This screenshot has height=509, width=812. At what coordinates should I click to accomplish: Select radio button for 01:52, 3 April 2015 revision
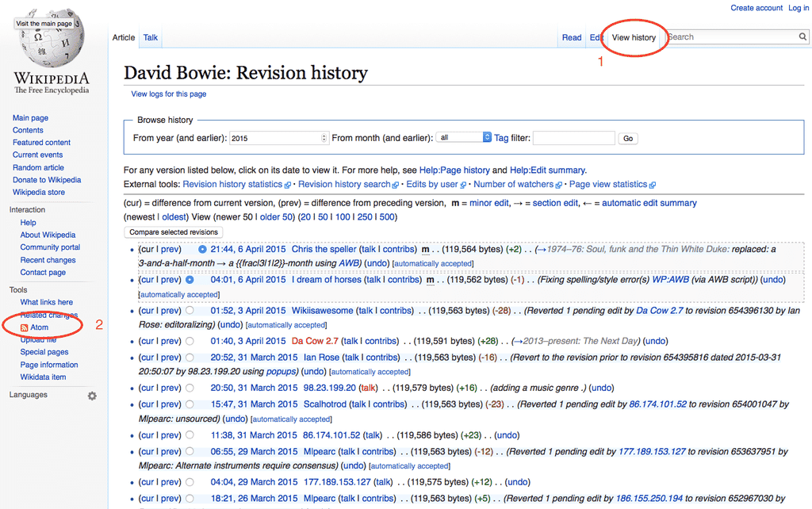[x=190, y=311]
